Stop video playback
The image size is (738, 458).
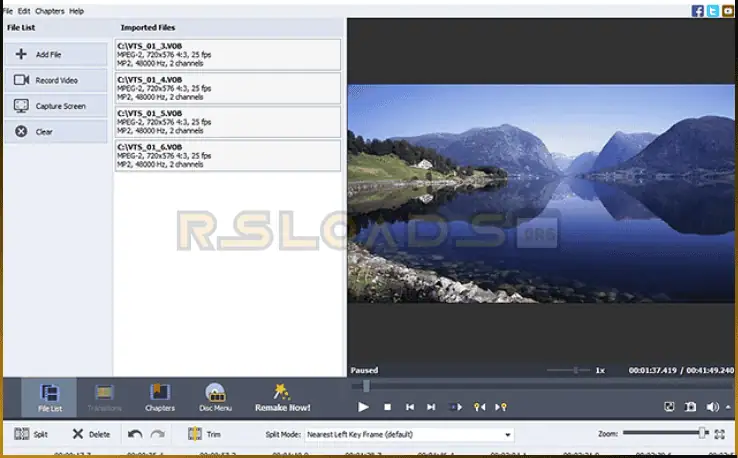388,407
